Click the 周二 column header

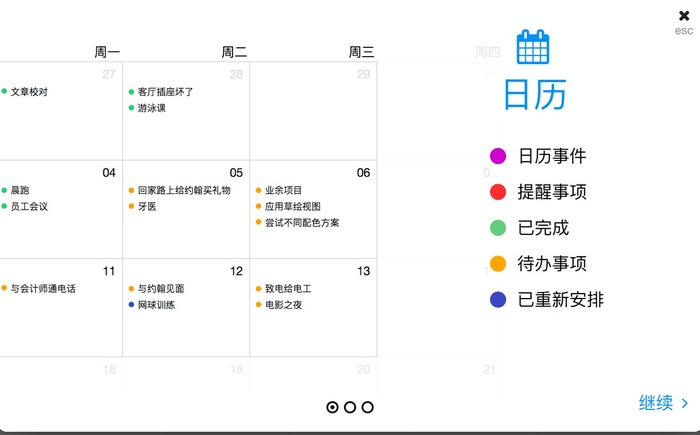tap(234, 52)
